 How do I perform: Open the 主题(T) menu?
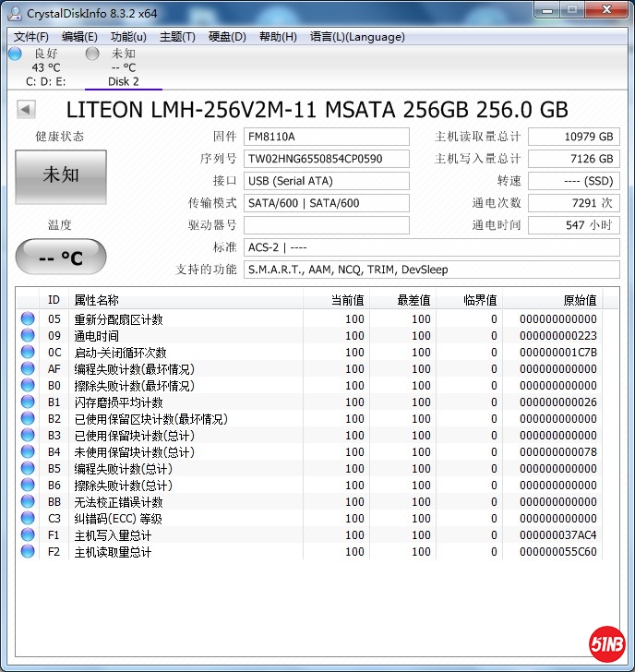(x=177, y=37)
